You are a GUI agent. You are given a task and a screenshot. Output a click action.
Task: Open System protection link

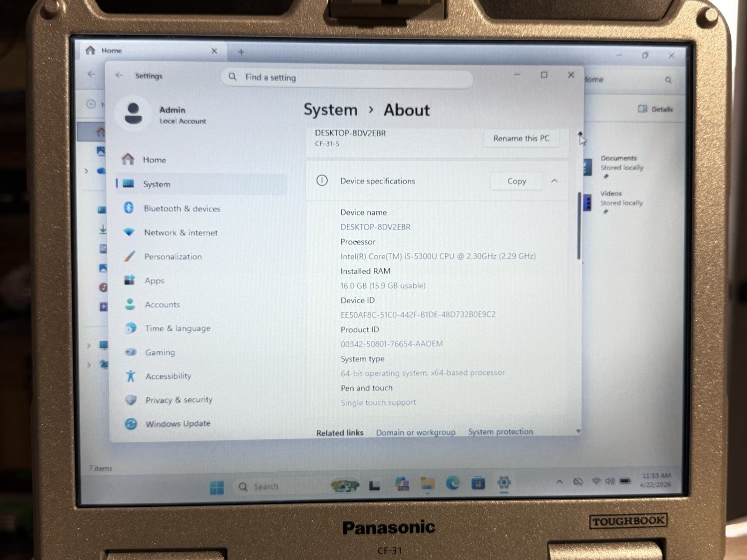click(500, 432)
